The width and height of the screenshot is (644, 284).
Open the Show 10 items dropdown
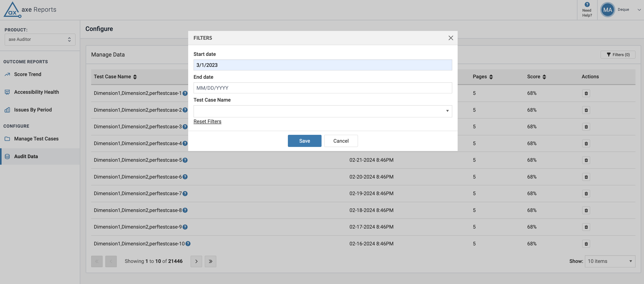pos(610,261)
